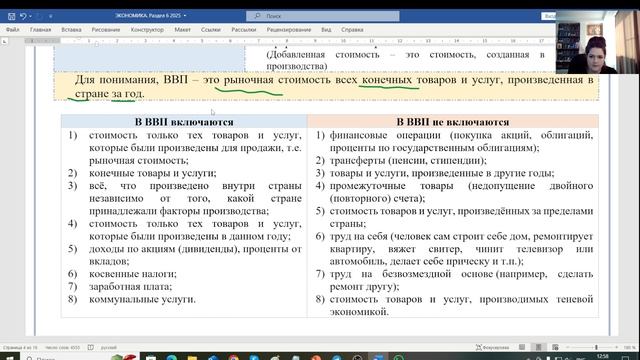
Task: Click the Redo icon in the quick access toolbar
Action: click(39, 16)
